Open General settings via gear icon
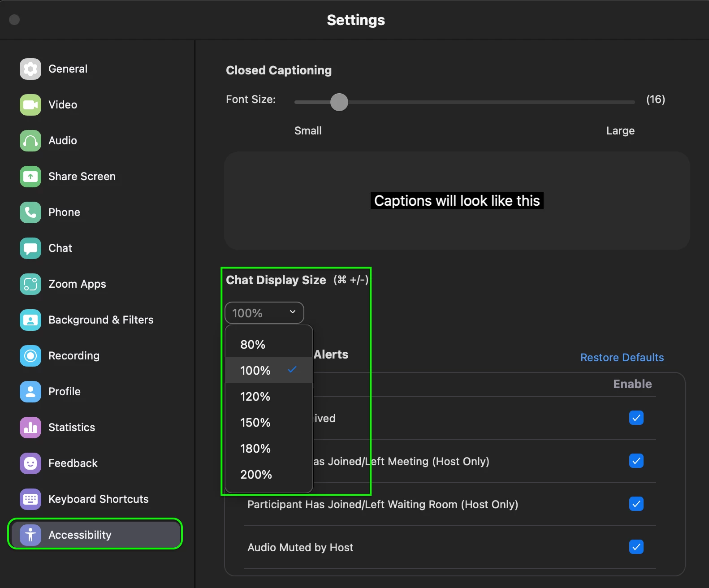Image resolution: width=709 pixels, height=588 pixels. point(30,69)
